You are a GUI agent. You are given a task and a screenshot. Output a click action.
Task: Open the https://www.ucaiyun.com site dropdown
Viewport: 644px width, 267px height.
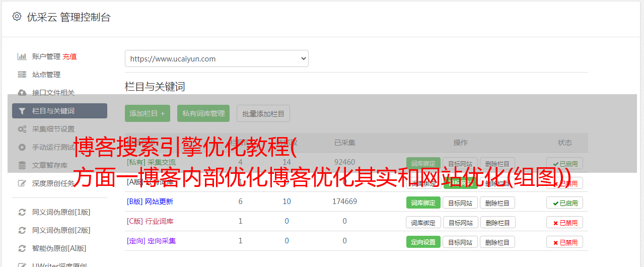click(217, 58)
